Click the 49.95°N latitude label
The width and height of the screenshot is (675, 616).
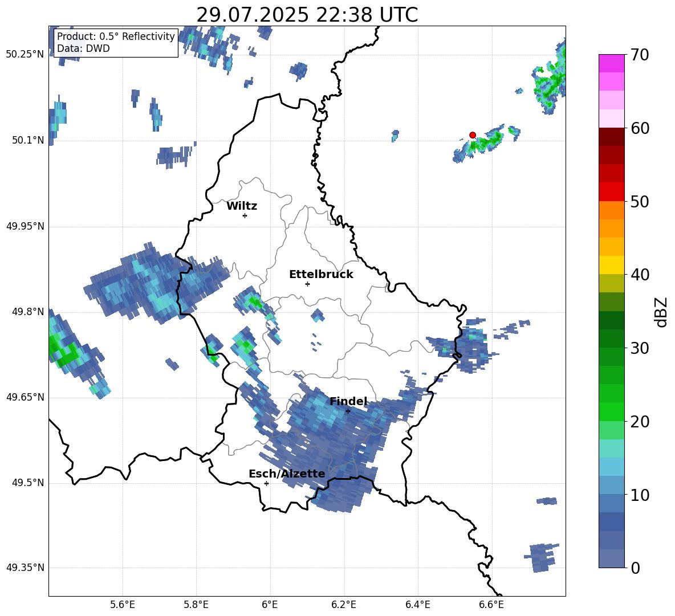coord(25,226)
